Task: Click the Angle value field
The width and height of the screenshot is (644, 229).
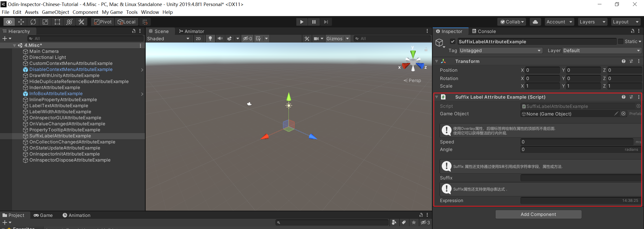Action: point(581,149)
